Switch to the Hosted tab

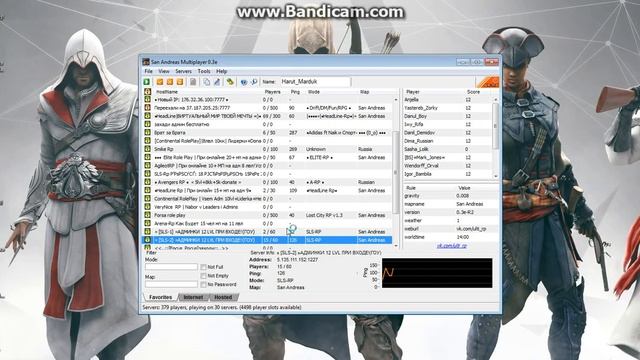coord(223,297)
